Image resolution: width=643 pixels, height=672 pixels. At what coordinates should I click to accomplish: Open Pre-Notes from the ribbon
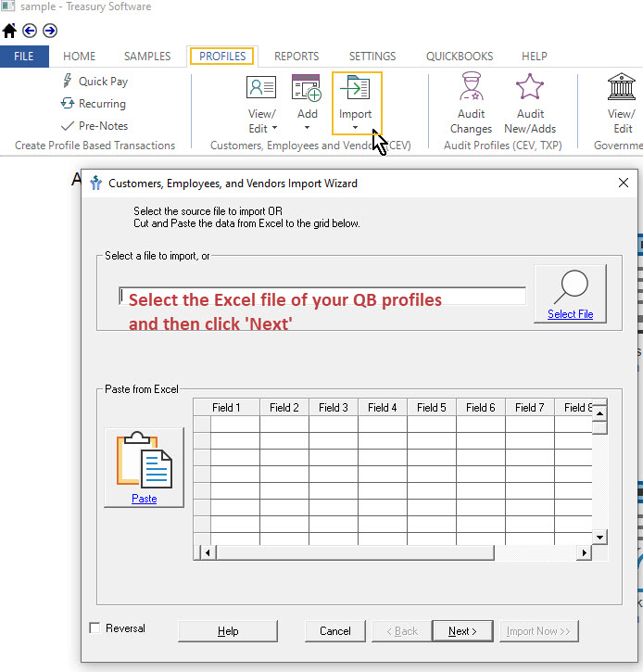(95, 126)
